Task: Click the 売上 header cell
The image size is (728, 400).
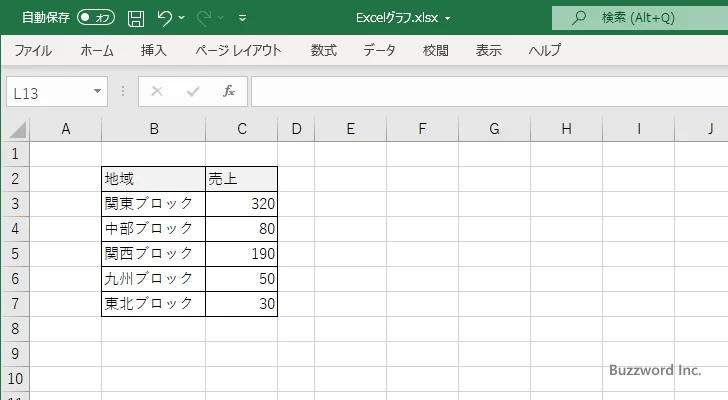Action: point(241,179)
